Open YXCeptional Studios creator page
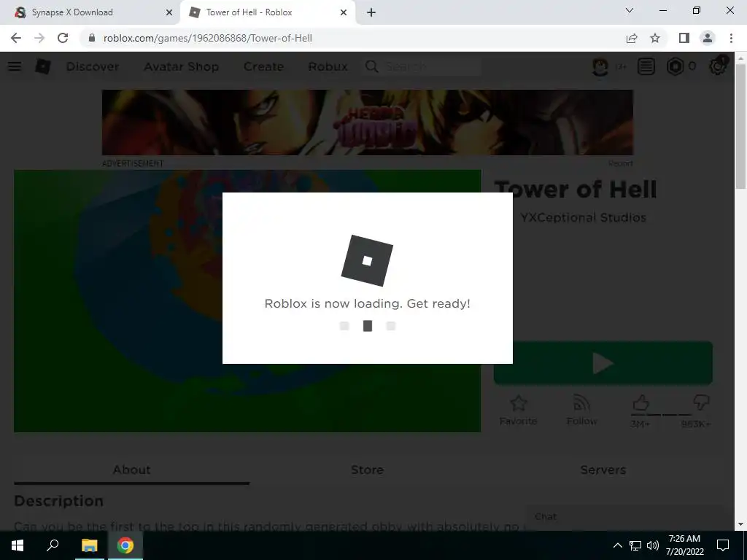Screen dimensions: 747x560 click(x=583, y=217)
